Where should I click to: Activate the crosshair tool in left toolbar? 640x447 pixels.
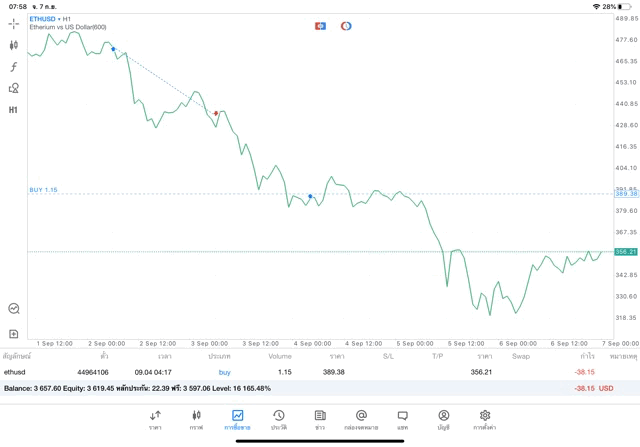pyautogui.click(x=13, y=23)
